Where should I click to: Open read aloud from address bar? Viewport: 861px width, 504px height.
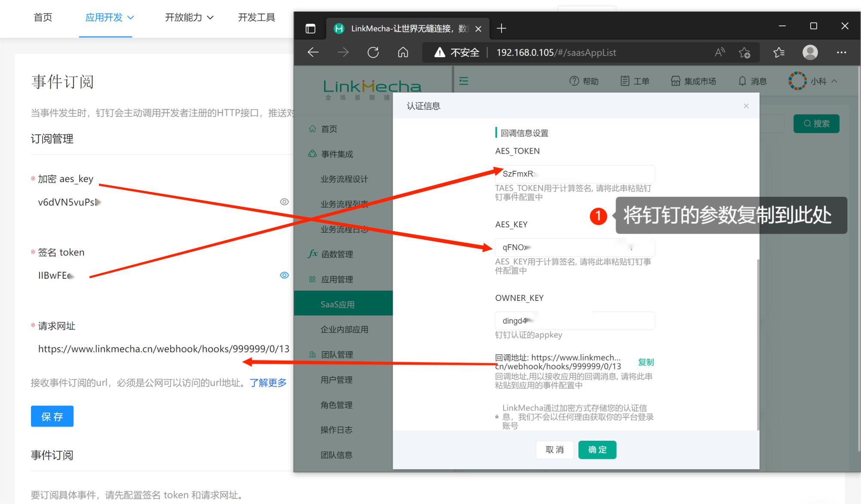pyautogui.click(x=720, y=53)
